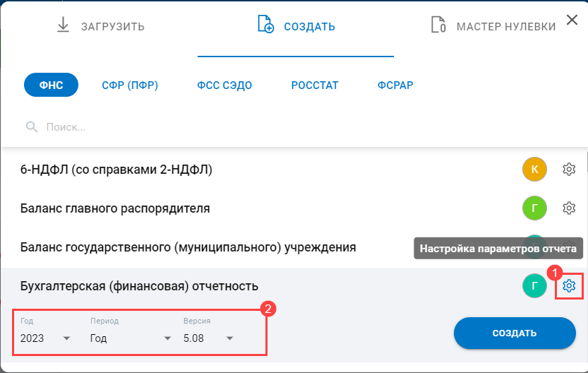Click teal Г badge on Бухгалтерская отчетность row
The width and height of the screenshot is (588, 373).
(534, 285)
